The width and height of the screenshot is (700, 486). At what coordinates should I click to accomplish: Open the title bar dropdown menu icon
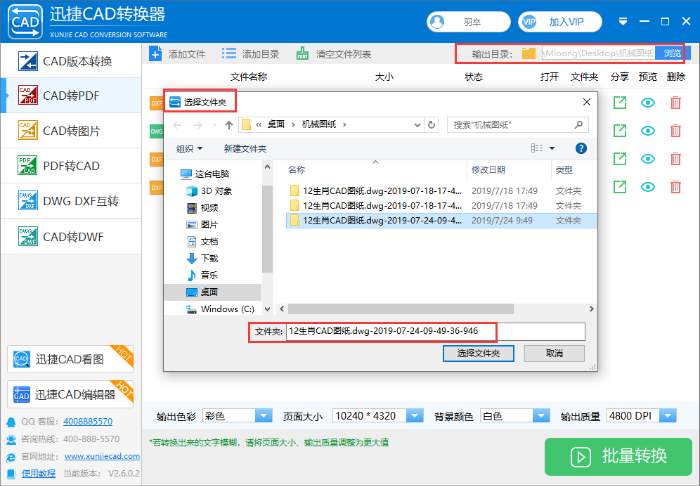(623, 21)
